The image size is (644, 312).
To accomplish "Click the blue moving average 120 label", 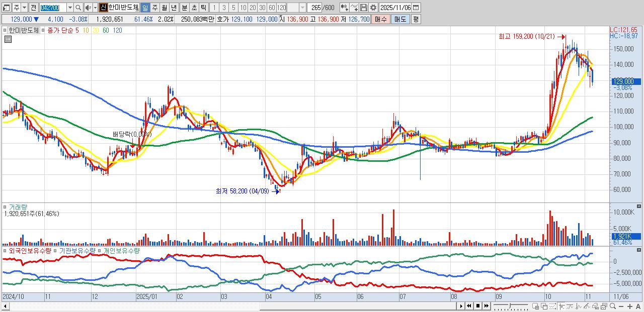I will tap(117, 30).
